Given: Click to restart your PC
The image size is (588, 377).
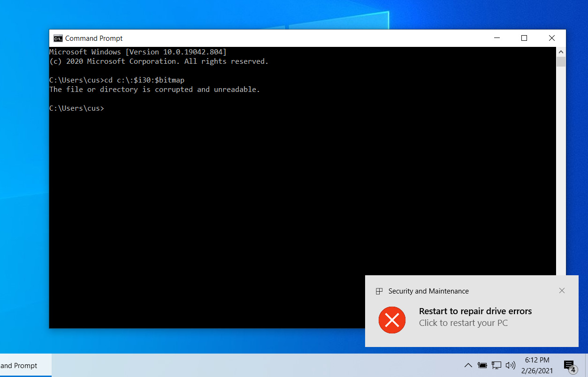Looking at the screenshot, I should (463, 323).
